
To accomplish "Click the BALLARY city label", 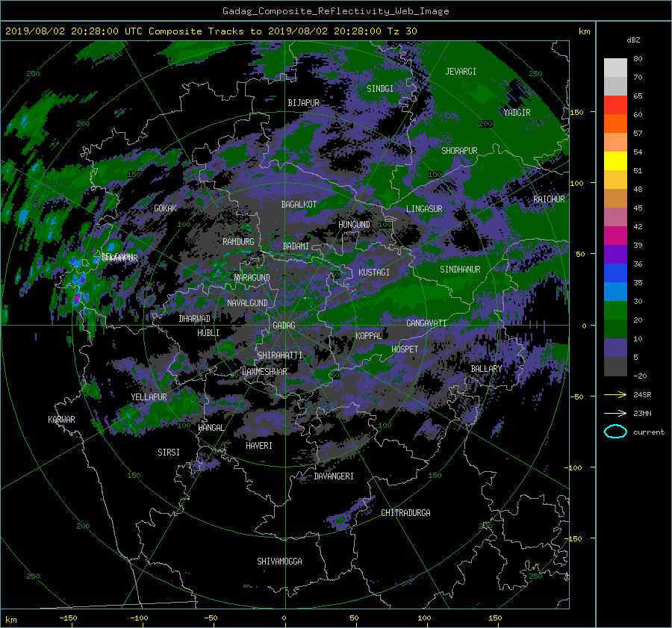I will 486,369.
